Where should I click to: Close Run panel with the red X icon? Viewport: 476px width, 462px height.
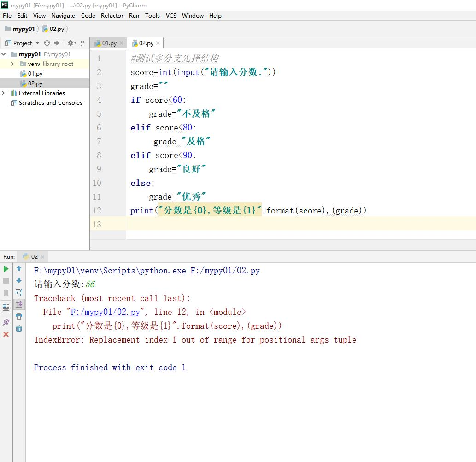(6, 334)
